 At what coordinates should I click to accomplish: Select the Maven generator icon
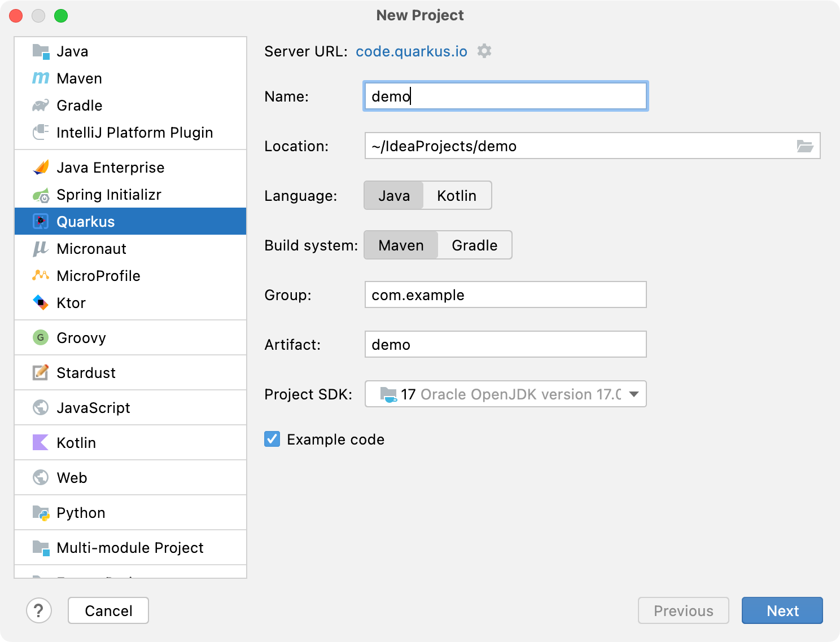tap(40, 78)
